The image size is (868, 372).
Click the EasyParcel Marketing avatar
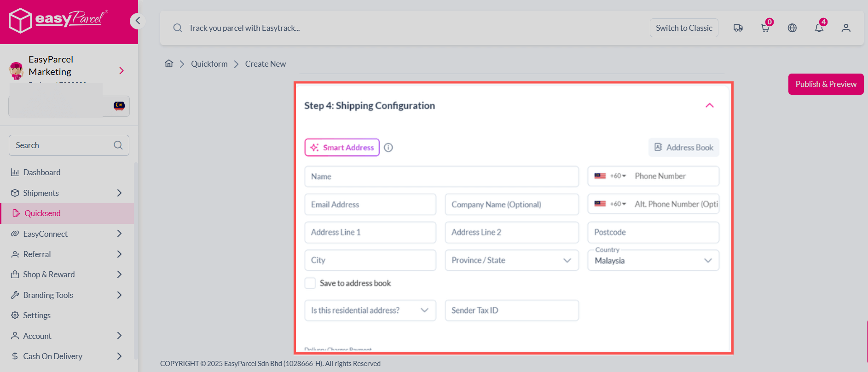click(17, 70)
